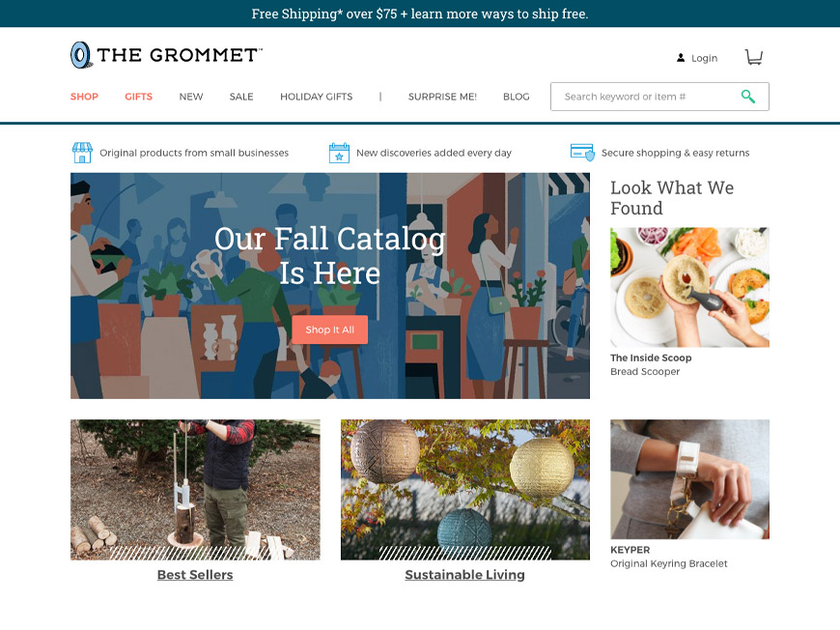Open the Best Sellers link

pos(195,575)
